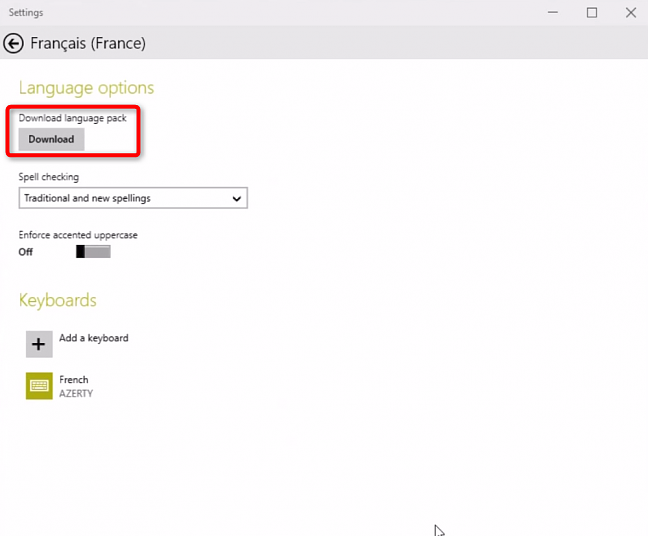Image resolution: width=648 pixels, height=536 pixels.
Task: Toggle the Enforce accented uppercase switch
Action: (93, 252)
